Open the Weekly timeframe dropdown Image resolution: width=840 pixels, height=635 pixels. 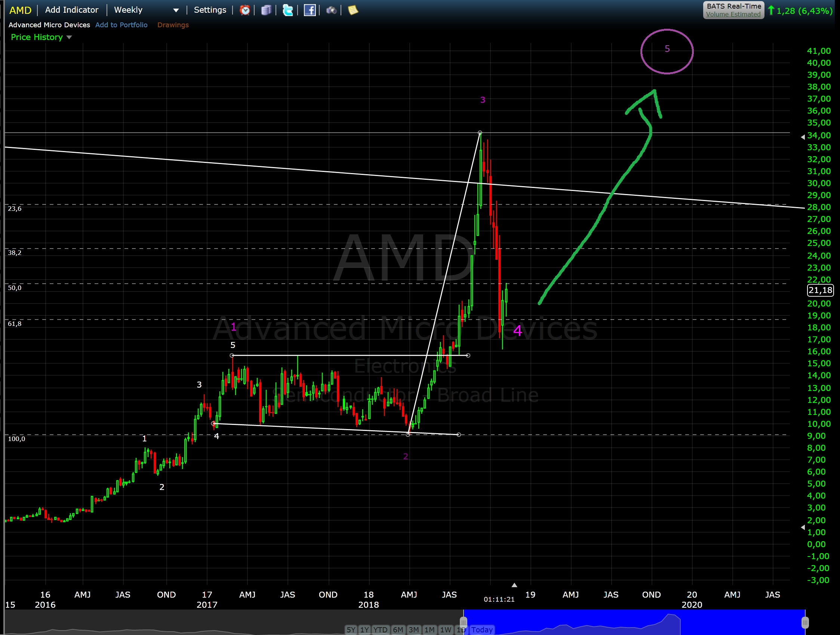click(176, 10)
